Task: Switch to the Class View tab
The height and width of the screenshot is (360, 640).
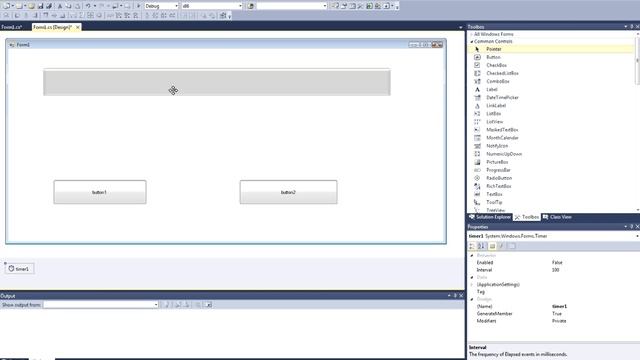Action: 557,217
